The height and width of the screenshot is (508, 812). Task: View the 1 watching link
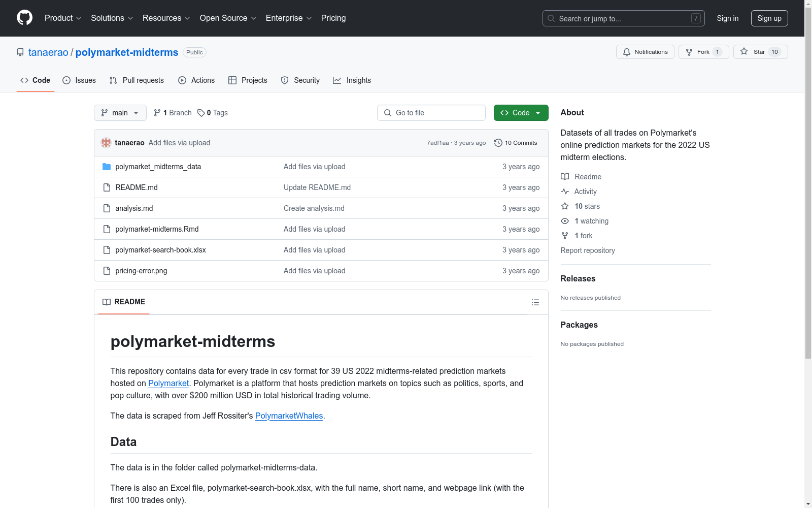[x=585, y=221]
